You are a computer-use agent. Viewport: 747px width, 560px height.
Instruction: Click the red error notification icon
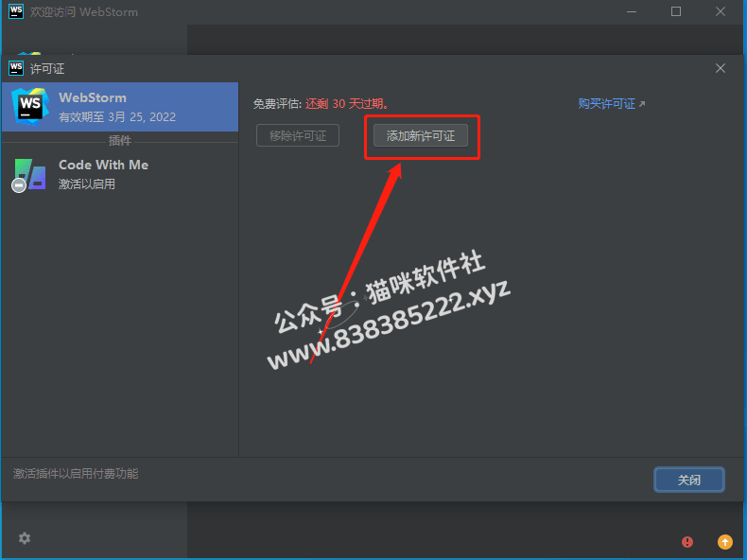pos(687,542)
